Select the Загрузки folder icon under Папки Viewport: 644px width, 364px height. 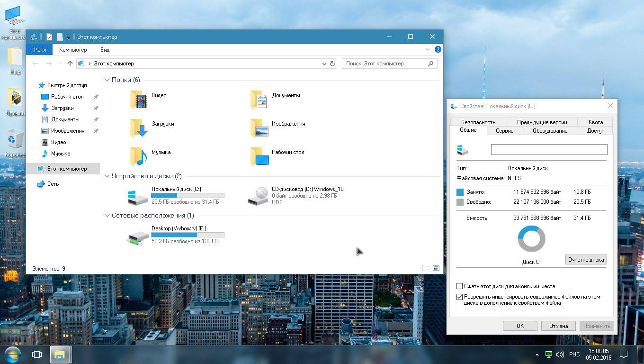pyautogui.click(x=139, y=128)
